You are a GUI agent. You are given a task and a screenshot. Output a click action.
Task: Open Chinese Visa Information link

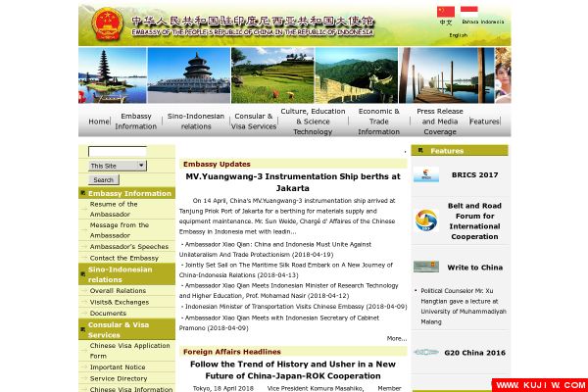(x=131, y=389)
